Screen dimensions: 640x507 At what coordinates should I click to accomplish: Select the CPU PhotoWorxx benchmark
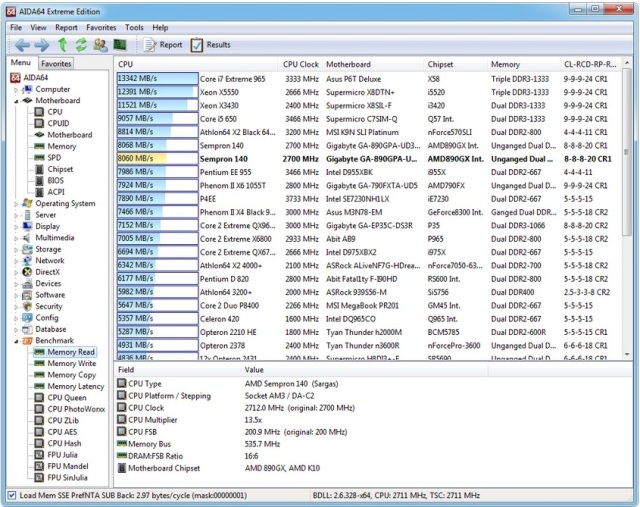(x=70, y=409)
